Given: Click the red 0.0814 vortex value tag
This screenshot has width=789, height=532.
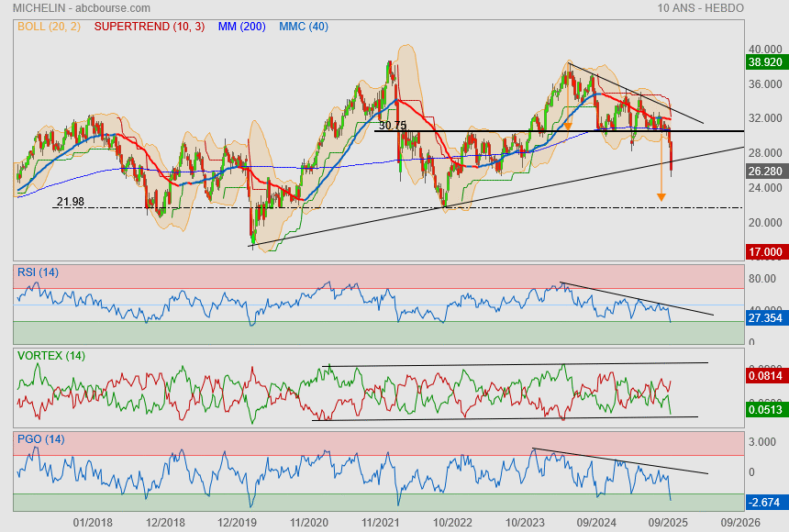Looking at the screenshot, I should point(764,375).
